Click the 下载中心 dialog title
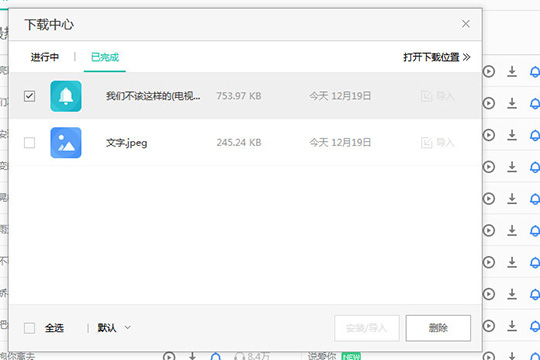This screenshot has height=360, width=540. coord(49,25)
